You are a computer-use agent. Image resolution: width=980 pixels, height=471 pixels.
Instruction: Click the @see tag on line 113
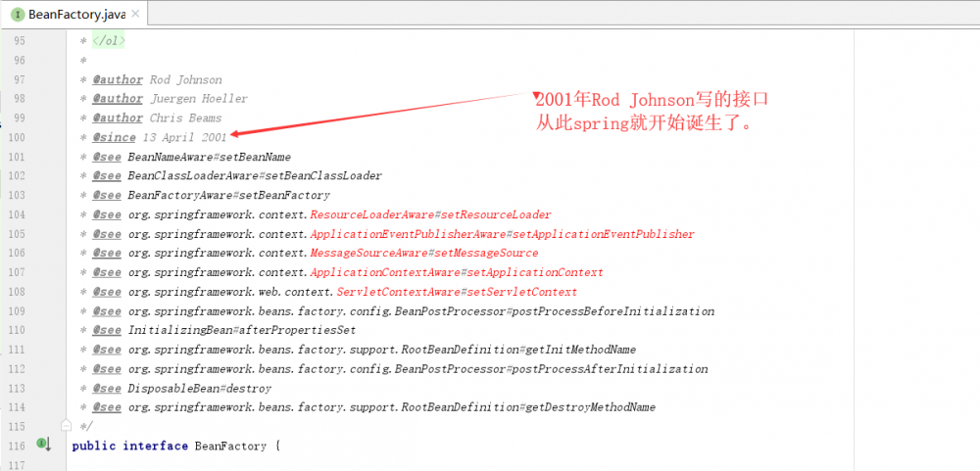click(107, 389)
